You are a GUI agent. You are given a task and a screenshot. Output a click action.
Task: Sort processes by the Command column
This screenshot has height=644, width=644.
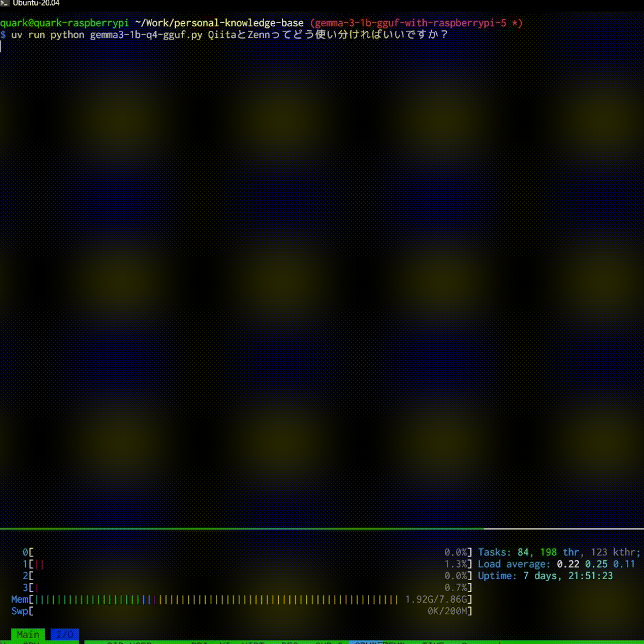[478, 642]
